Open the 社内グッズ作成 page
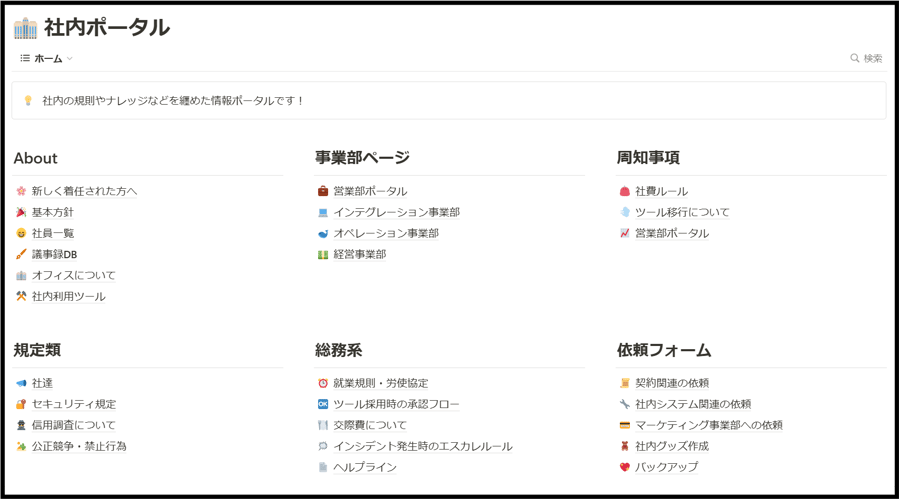Viewport: 899px width, 499px height. (672, 446)
